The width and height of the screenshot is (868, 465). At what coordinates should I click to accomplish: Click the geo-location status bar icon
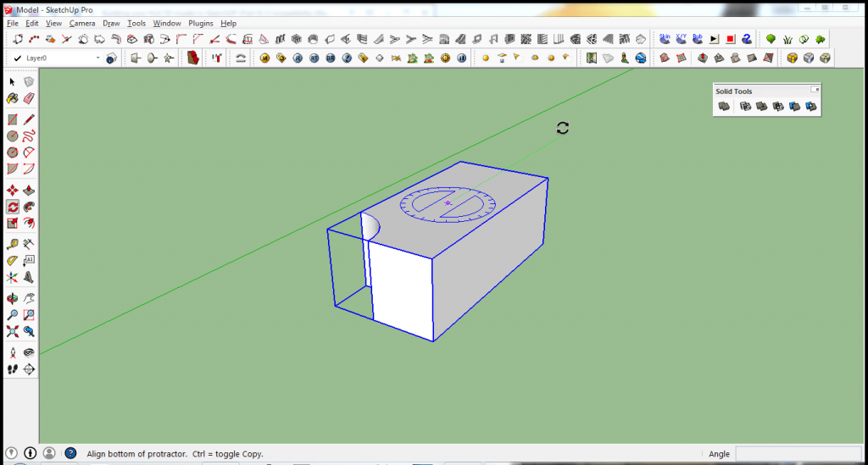coord(11,453)
